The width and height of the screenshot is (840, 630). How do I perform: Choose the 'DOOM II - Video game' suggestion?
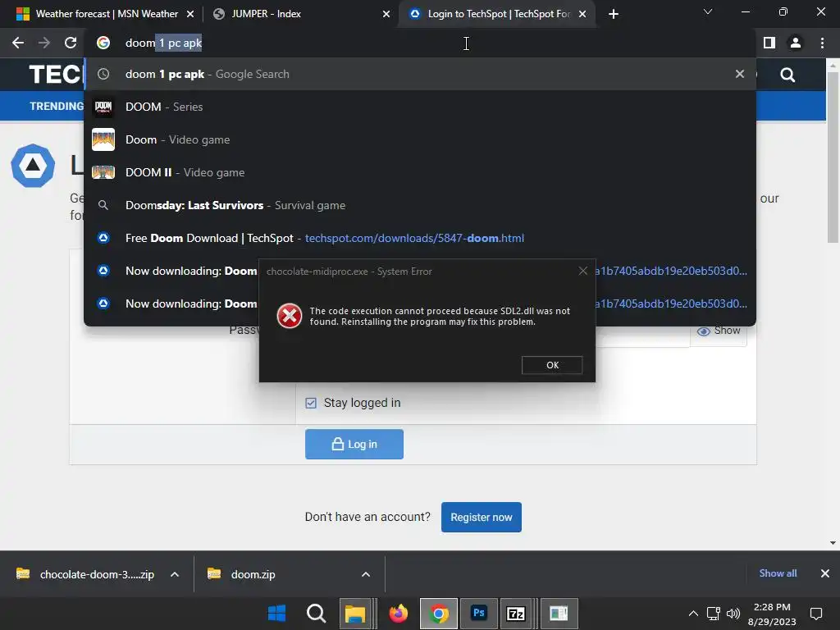point(421,172)
